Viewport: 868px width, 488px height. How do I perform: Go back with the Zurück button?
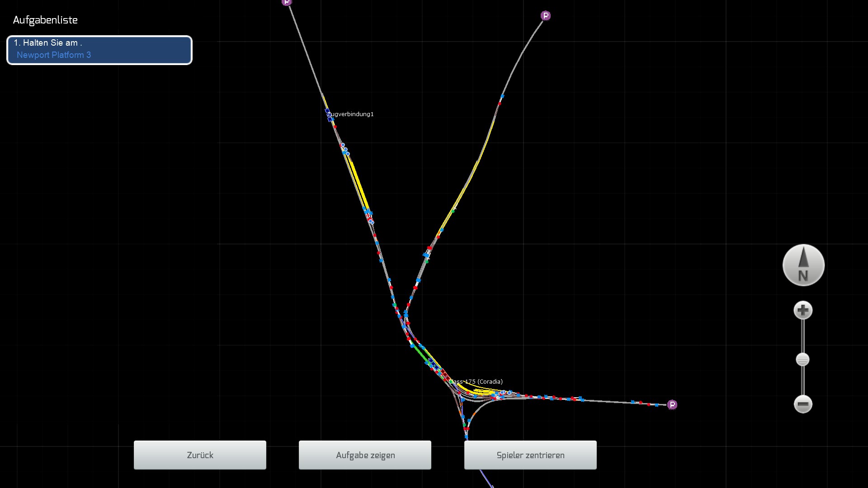(200, 455)
